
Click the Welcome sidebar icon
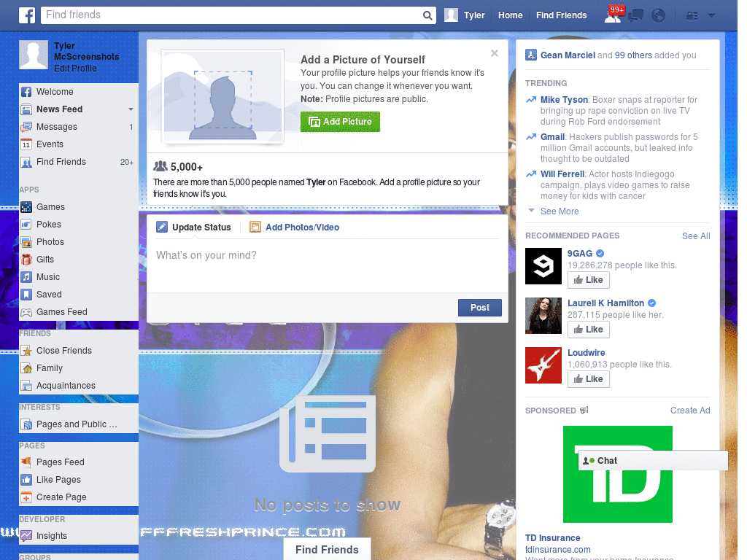26,92
